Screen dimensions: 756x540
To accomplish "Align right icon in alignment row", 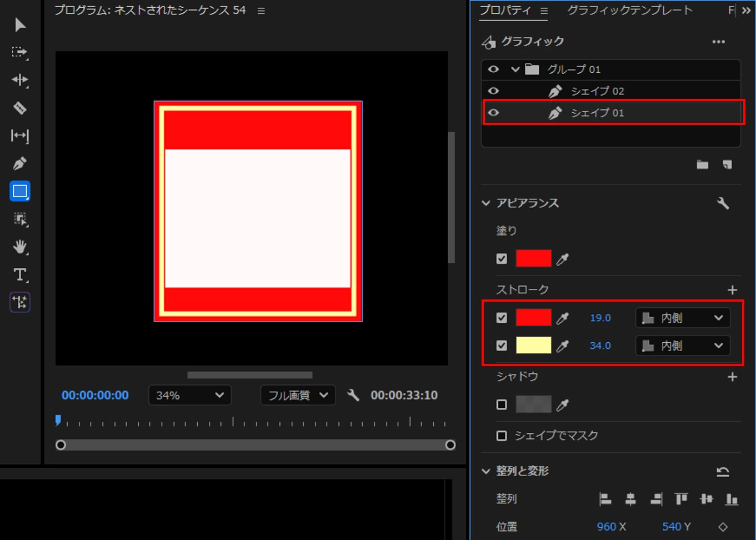I will coord(656,499).
